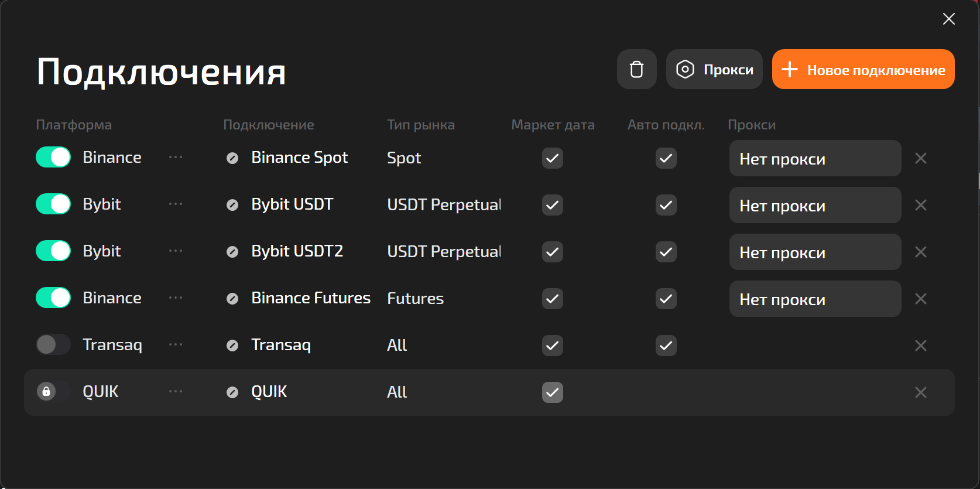Open three-dot menu for Transaq row
Image resolution: width=980 pixels, height=489 pixels.
176,345
